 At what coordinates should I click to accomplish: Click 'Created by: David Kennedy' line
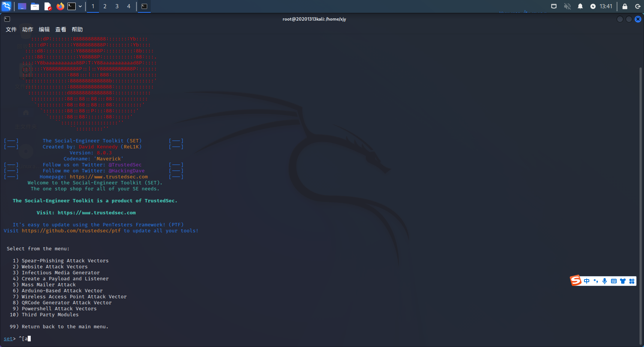[x=92, y=147]
